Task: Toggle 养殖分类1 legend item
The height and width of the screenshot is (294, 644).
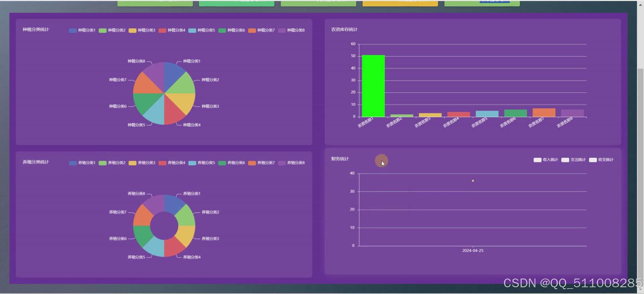Action: (x=82, y=163)
